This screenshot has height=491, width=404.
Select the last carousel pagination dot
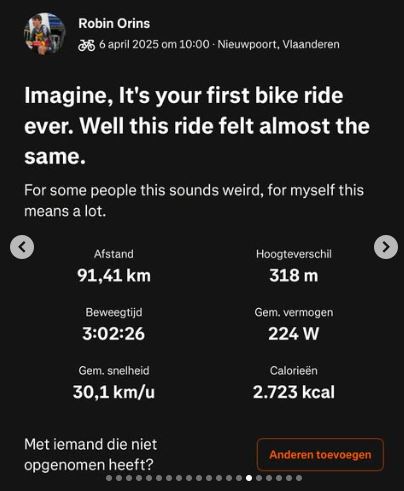click(x=299, y=478)
